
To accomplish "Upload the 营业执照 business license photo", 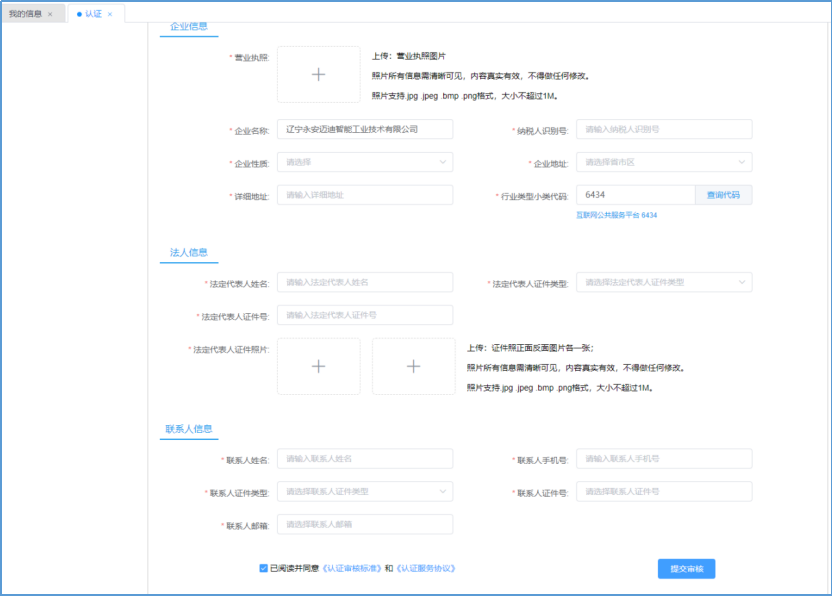I will 318,74.
